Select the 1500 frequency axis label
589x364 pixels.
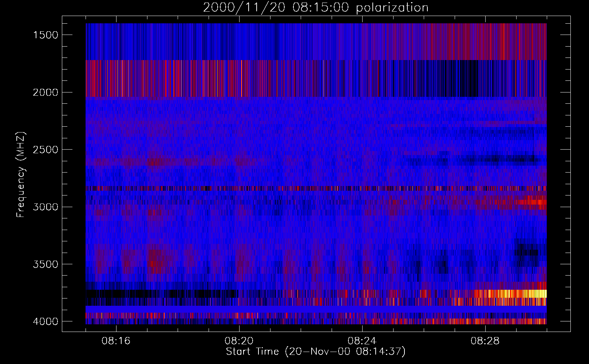[46, 35]
